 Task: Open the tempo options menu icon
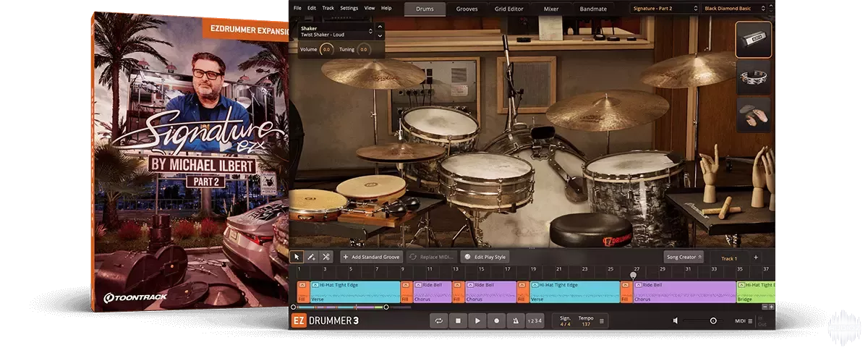(602, 320)
